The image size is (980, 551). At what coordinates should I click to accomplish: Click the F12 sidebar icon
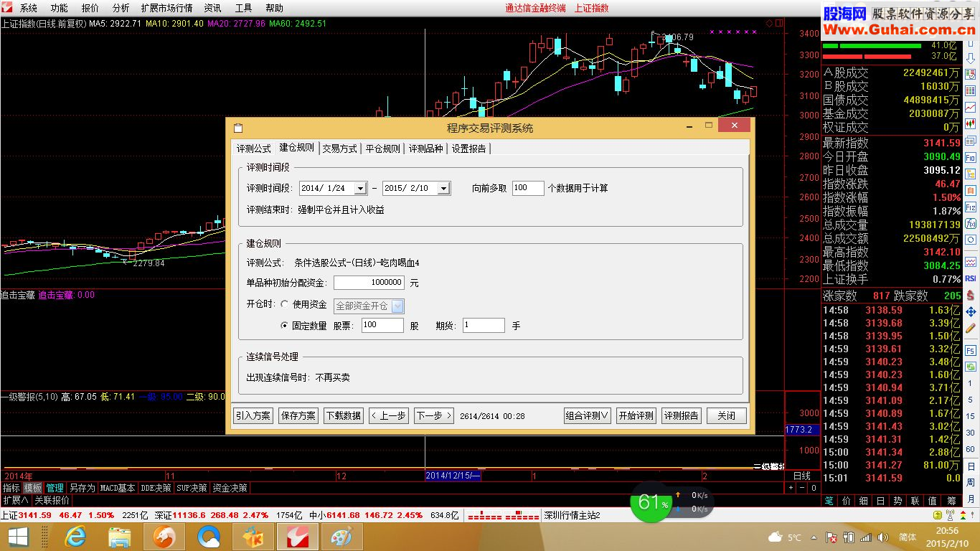[971, 207]
